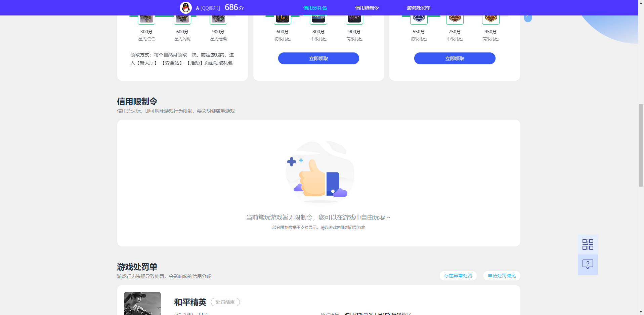Open the 和平精英 game thumbnail
The width and height of the screenshot is (644, 315).
click(x=142, y=303)
